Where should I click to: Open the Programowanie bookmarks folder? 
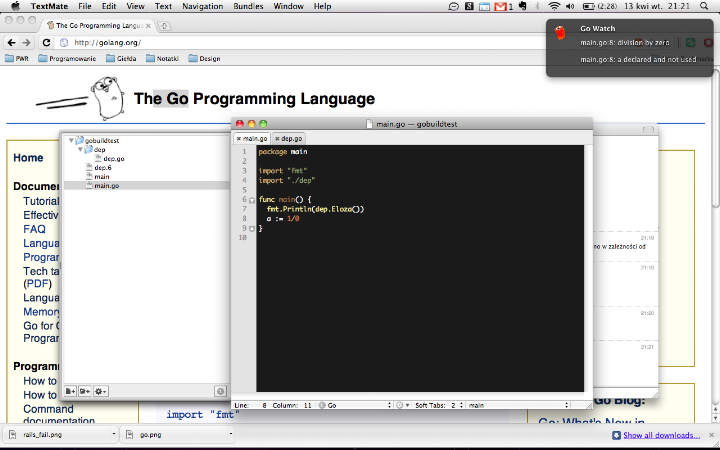point(68,58)
